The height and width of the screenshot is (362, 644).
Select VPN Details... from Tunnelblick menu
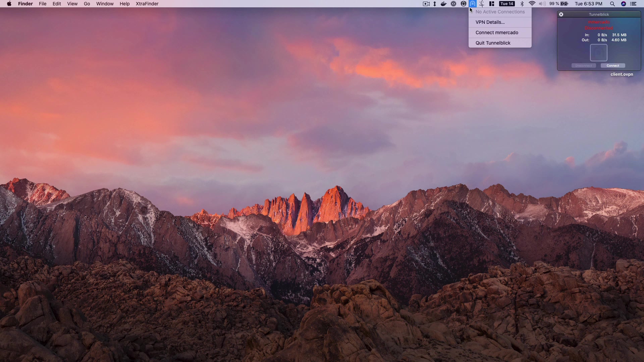coord(490,22)
